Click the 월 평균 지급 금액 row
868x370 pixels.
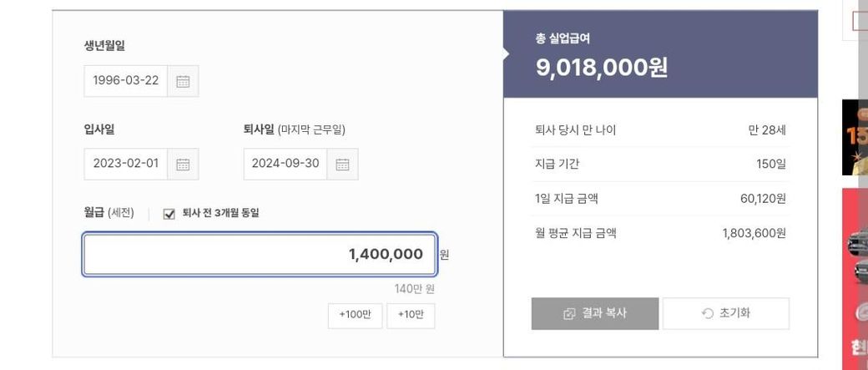pyautogui.click(x=659, y=234)
